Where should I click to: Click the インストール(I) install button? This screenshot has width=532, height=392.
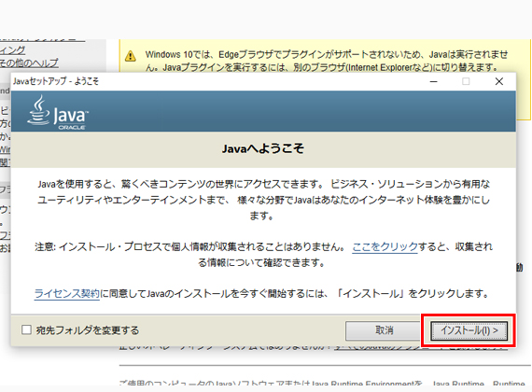click(469, 330)
